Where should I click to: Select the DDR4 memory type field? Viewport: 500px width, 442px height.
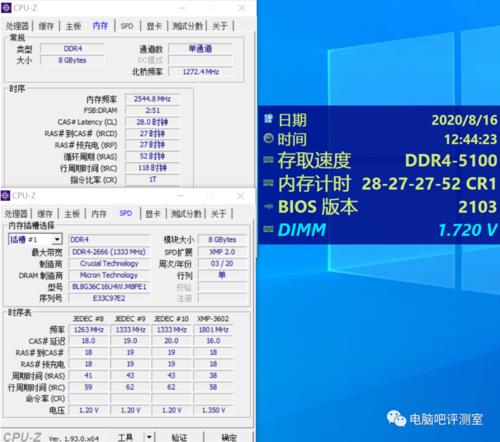[72, 49]
